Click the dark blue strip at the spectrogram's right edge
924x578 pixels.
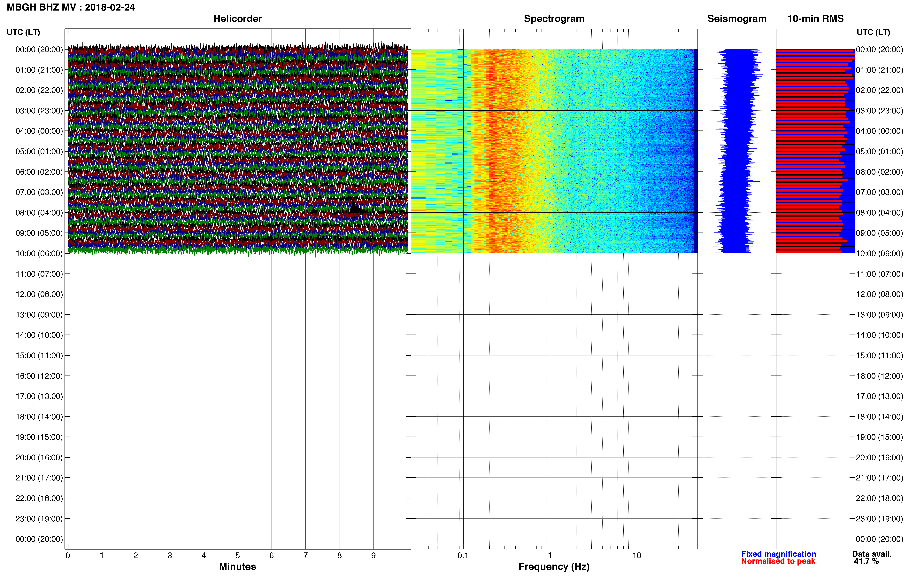tap(696, 151)
